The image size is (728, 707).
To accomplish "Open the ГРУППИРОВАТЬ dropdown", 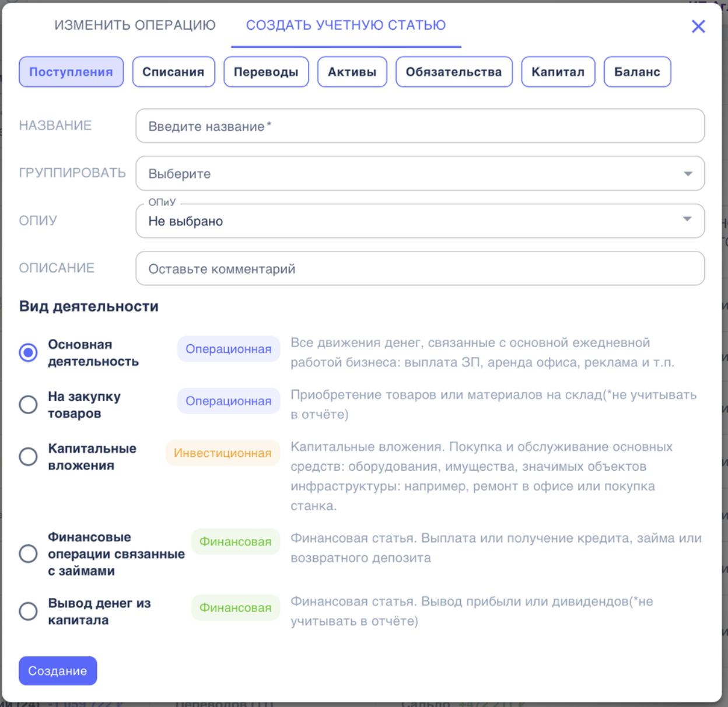I will pyautogui.click(x=420, y=173).
